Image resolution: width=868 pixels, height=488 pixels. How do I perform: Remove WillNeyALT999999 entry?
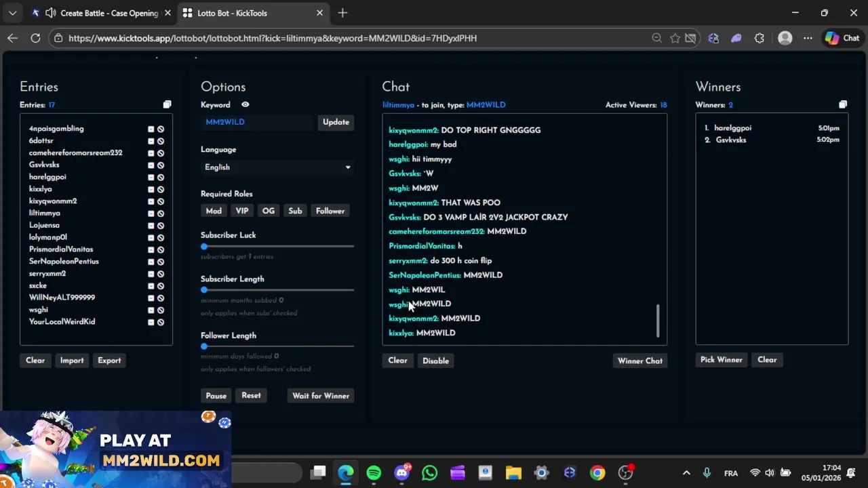pyautogui.click(x=151, y=298)
